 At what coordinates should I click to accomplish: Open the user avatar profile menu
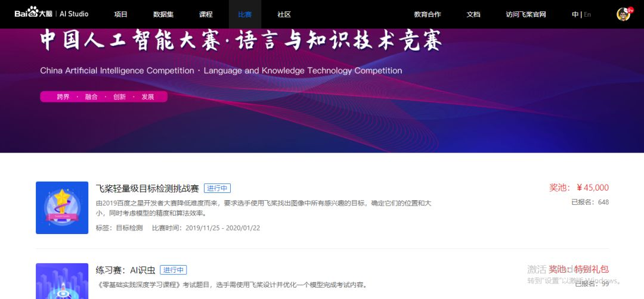(624, 14)
